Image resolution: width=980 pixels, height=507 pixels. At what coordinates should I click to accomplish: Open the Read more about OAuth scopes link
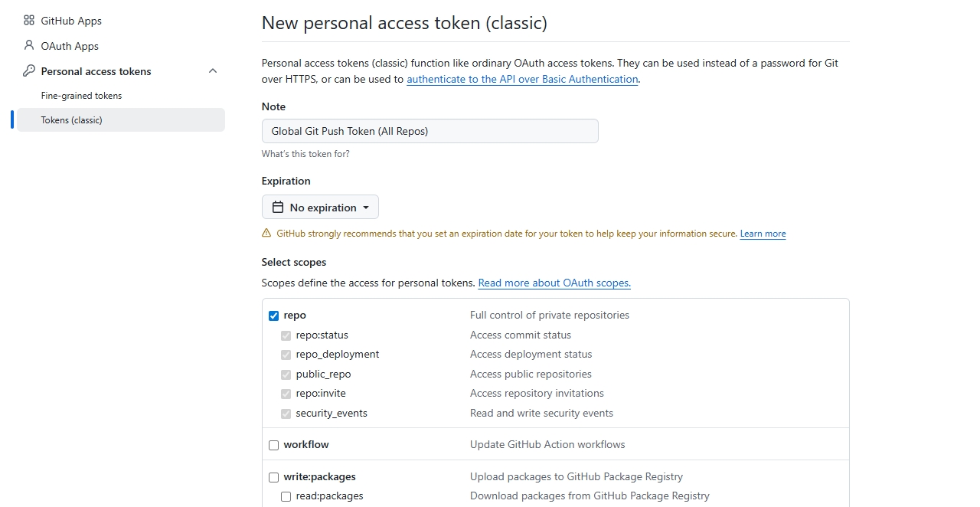(554, 283)
